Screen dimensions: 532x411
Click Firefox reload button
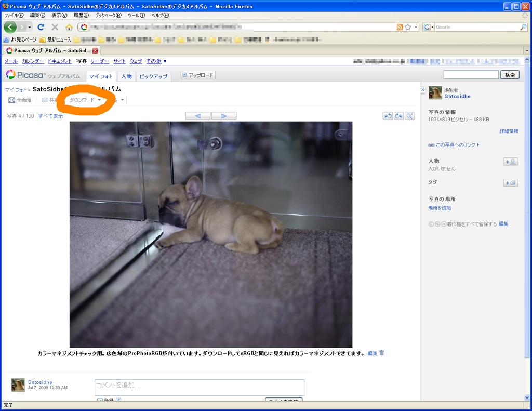coord(41,27)
